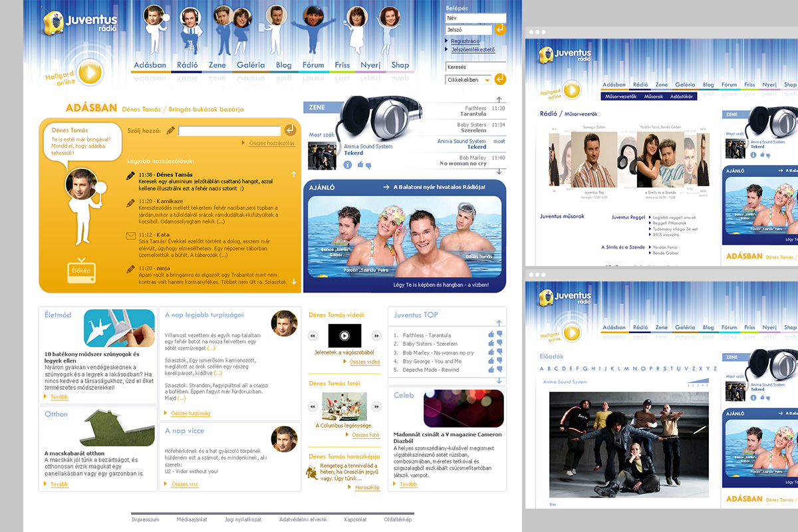
Task: Skip to next photo in Dénes Tamás fotói
Action: coord(376,406)
